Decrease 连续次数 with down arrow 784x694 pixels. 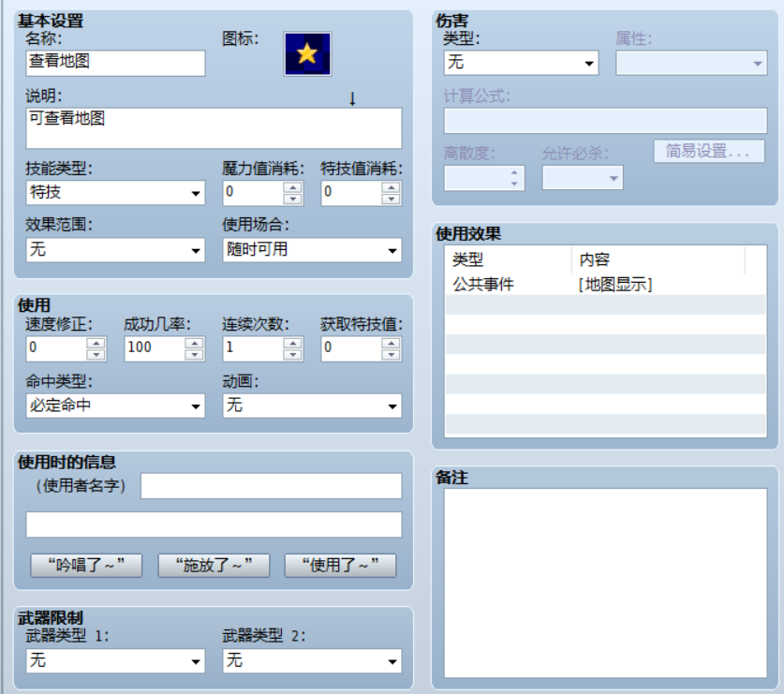(292, 355)
